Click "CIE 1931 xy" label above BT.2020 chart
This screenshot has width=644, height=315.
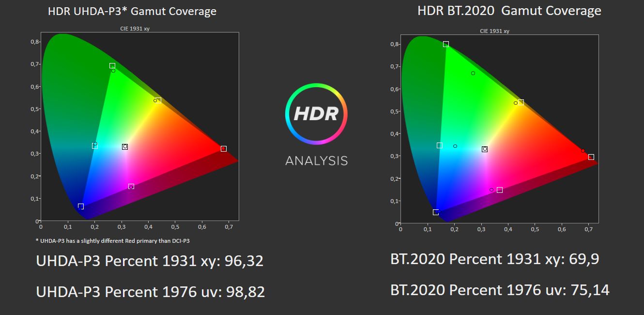[x=494, y=31]
